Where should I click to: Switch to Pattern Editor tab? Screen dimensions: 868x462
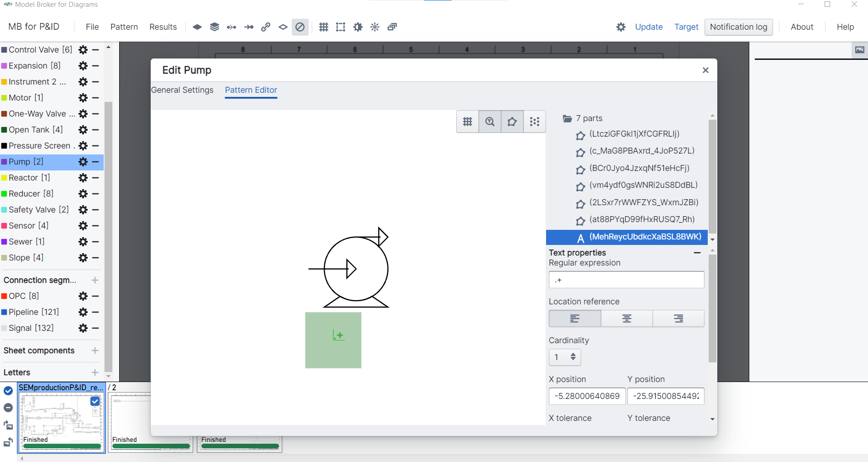pos(251,90)
